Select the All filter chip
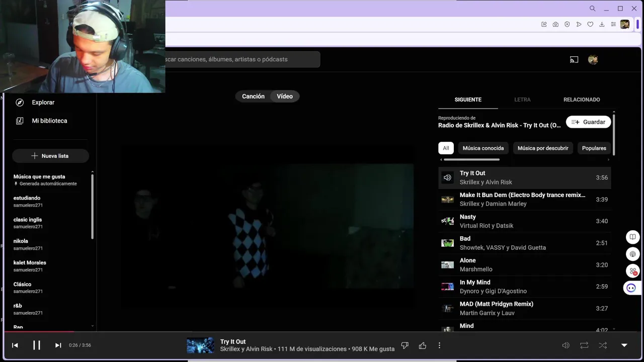644x362 pixels. coord(446,148)
